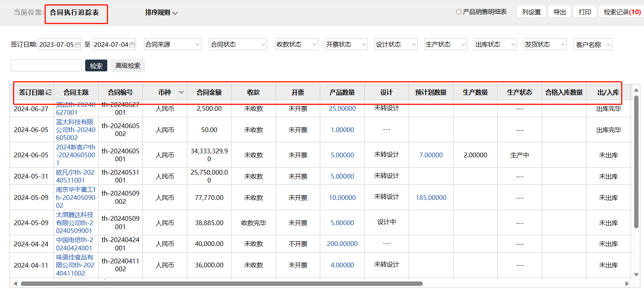Click planned quantity link 185.00000

pyautogui.click(x=431, y=198)
